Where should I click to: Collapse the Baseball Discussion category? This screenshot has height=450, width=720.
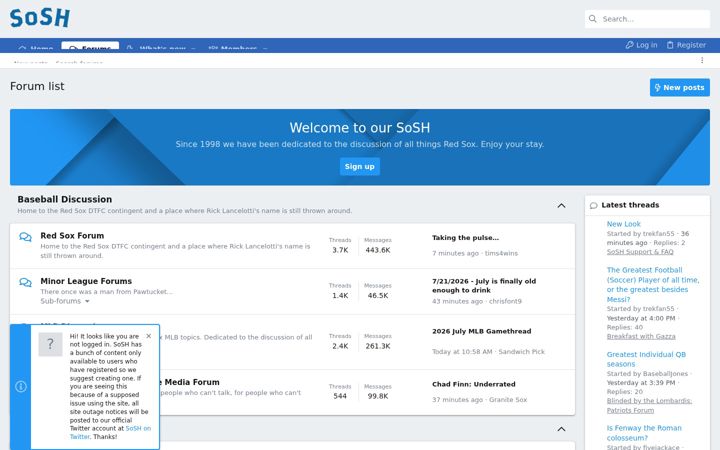point(561,205)
